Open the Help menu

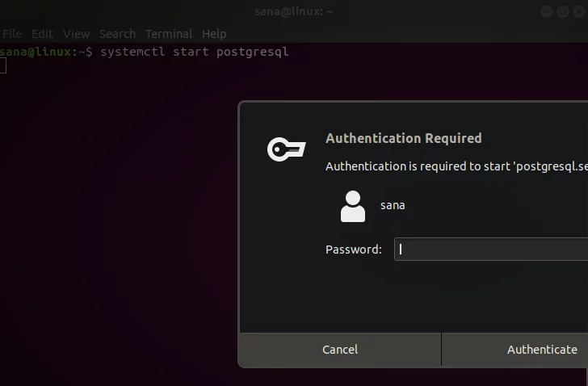214,34
